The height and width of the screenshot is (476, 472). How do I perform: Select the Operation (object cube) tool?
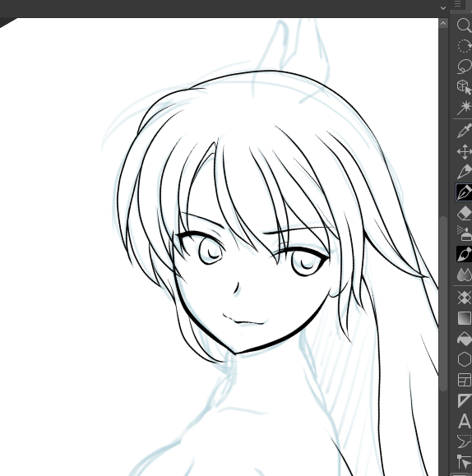pyautogui.click(x=465, y=87)
